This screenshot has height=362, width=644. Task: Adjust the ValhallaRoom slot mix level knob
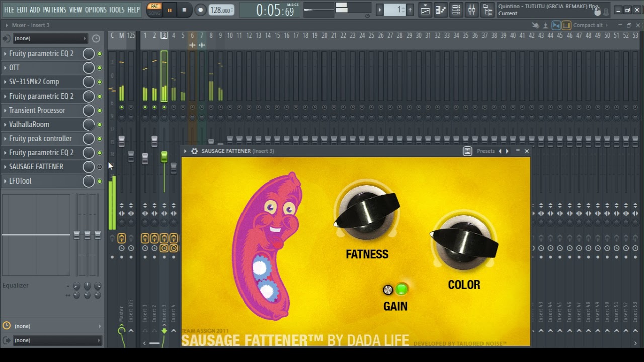[x=89, y=124]
